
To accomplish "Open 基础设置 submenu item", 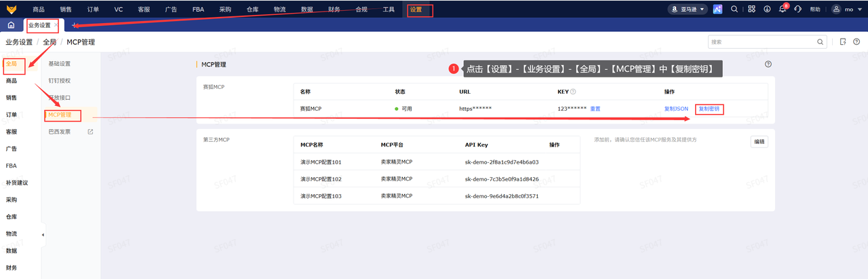I will tap(60, 64).
